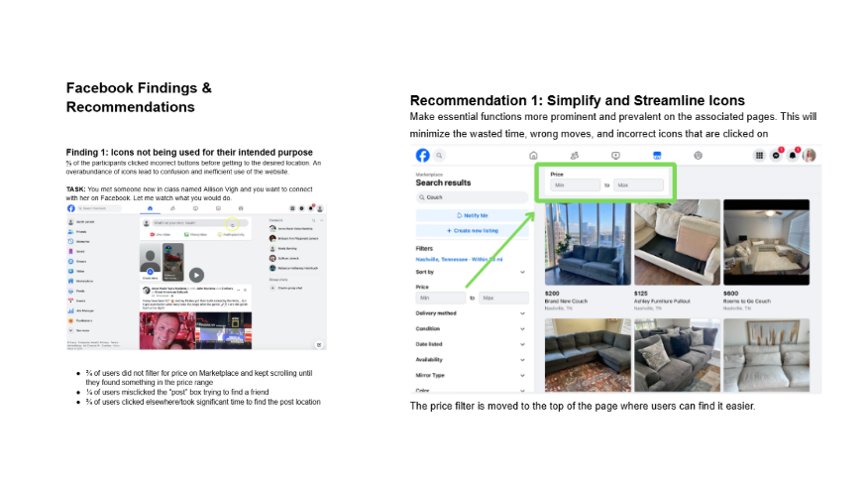This screenshot has width=868, height=487.
Task: Click the "Brand New Couch" listing title
Action: pyautogui.click(x=566, y=302)
